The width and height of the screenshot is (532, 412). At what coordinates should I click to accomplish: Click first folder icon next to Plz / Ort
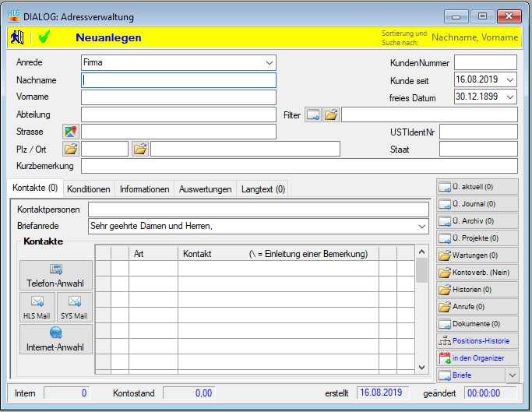(x=71, y=149)
